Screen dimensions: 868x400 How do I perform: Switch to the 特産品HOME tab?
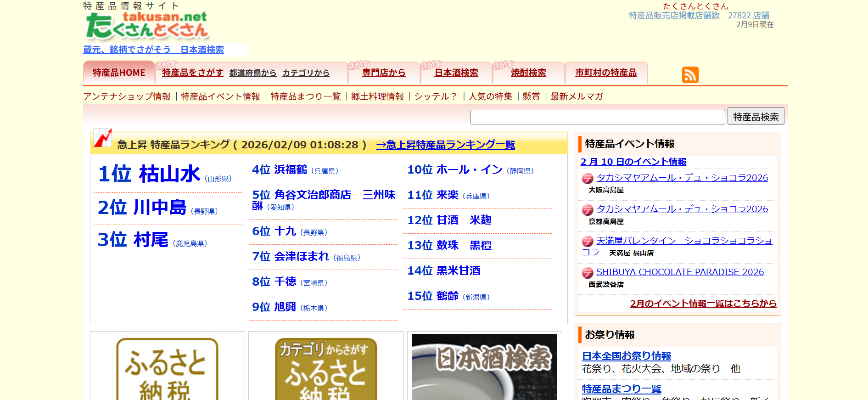coord(119,73)
